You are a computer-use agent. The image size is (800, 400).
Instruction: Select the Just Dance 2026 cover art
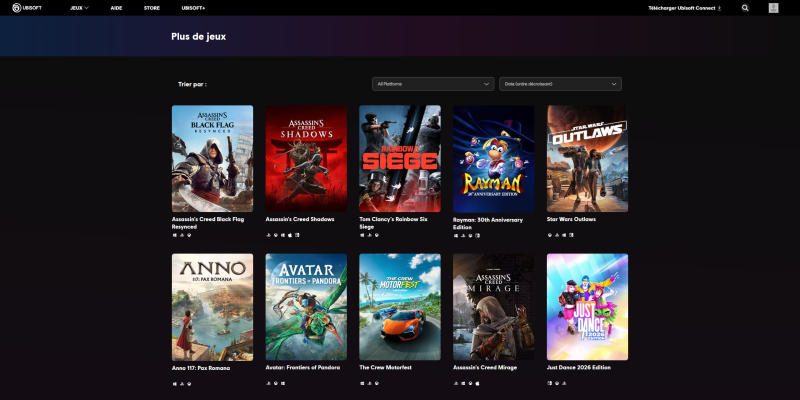point(587,307)
